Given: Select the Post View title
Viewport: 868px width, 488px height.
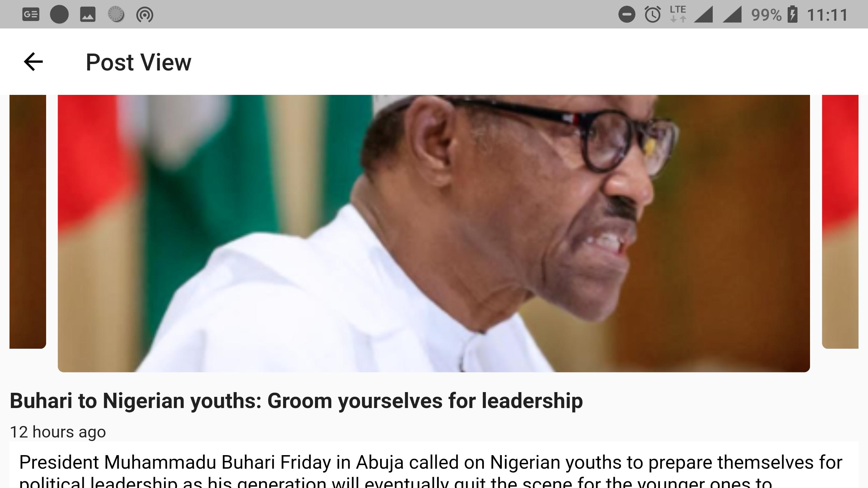Looking at the screenshot, I should click(138, 62).
